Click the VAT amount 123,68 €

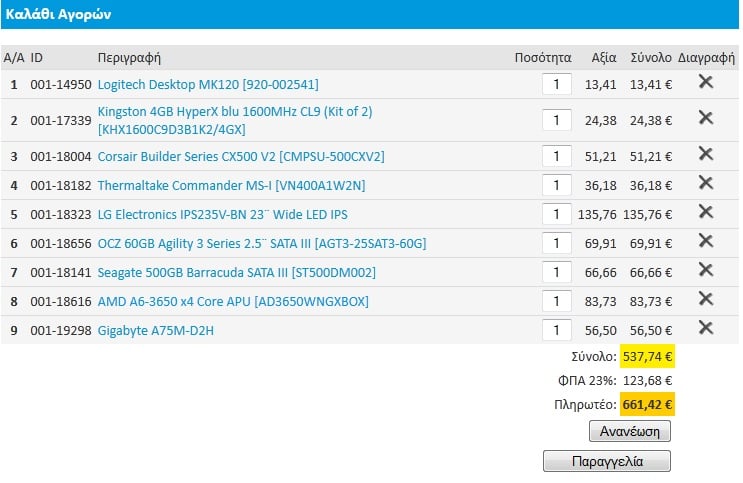647,381
